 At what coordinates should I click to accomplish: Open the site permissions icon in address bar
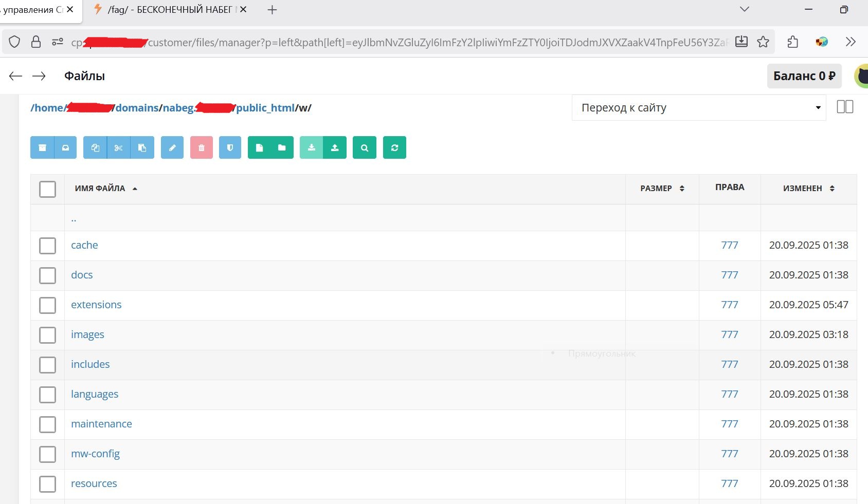point(58,42)
